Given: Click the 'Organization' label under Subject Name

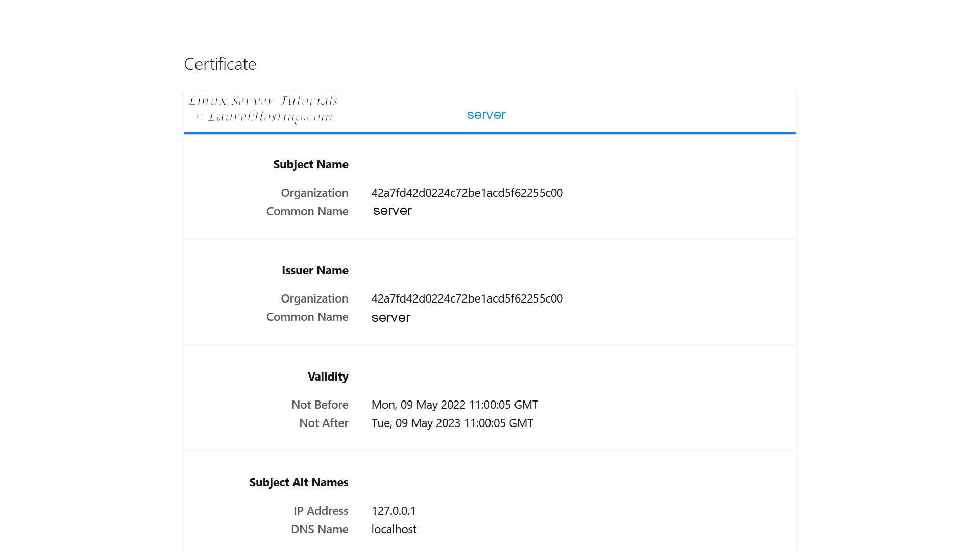Looking at the screenshot, I should coord(314,193).
